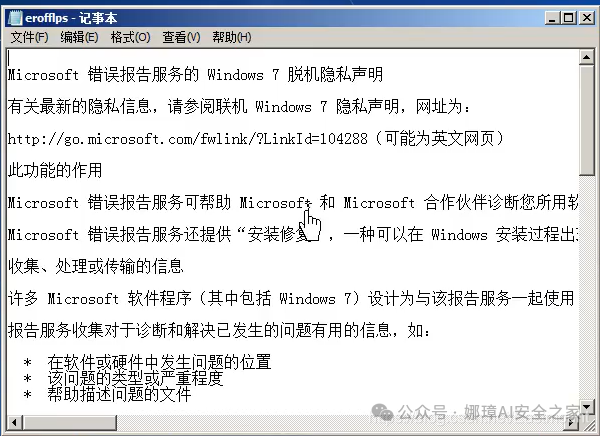Click the vertical scrollbar up arrow

coord(586,57)
